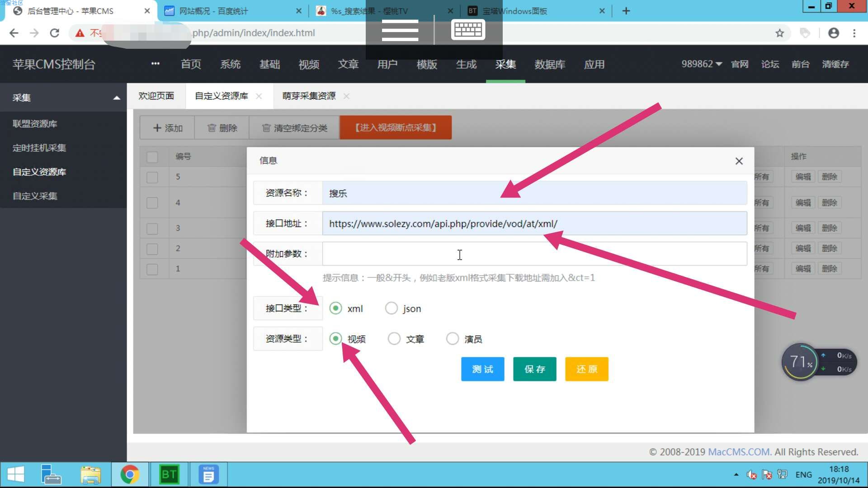Click the 附加参数 input field

[534, 253]
